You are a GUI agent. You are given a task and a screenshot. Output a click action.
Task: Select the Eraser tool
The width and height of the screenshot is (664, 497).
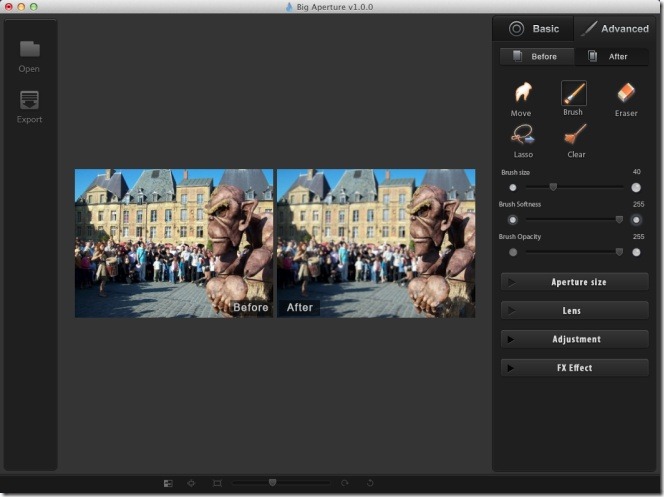[x=626, y=92]
